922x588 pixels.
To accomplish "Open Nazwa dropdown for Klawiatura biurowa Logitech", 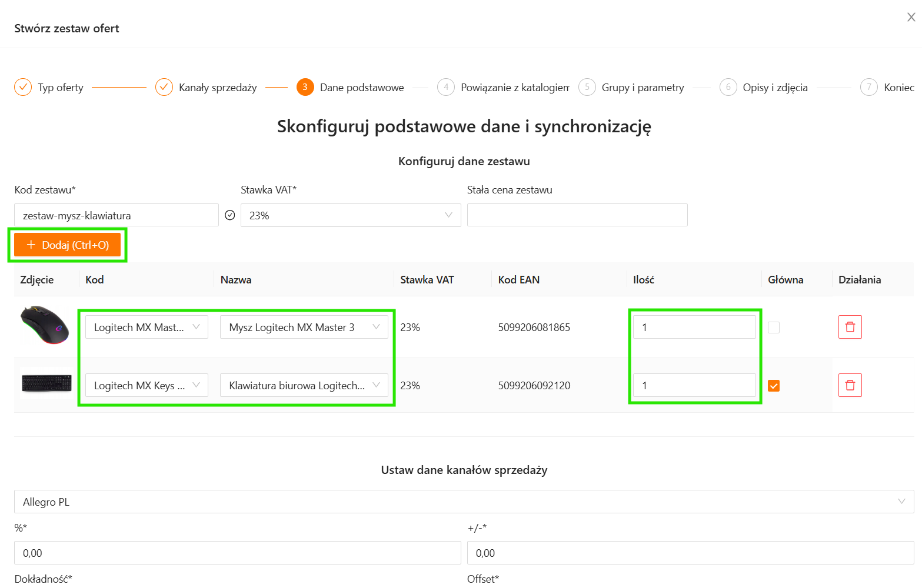I will click(304, 385).
